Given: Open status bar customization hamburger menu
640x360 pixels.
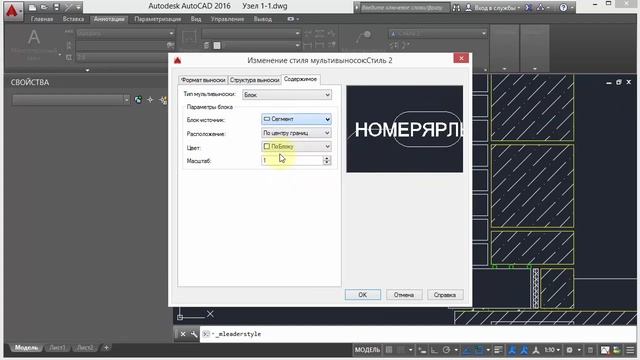Looking at the screenshot, I should tap(631, 350).
